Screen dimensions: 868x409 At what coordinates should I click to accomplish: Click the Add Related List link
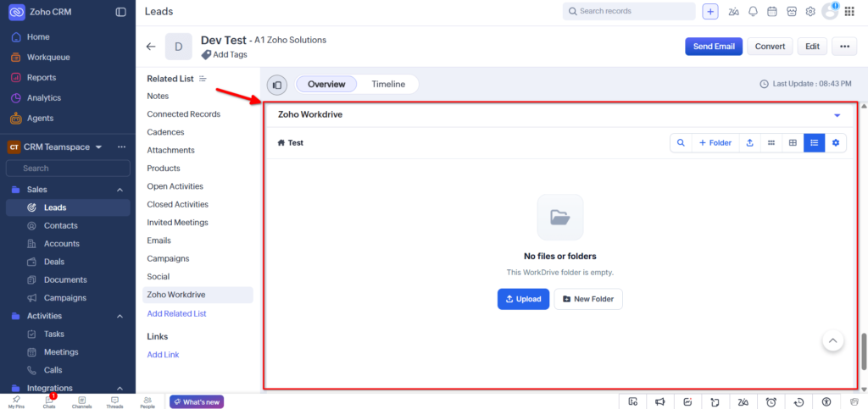click(176, 313)
